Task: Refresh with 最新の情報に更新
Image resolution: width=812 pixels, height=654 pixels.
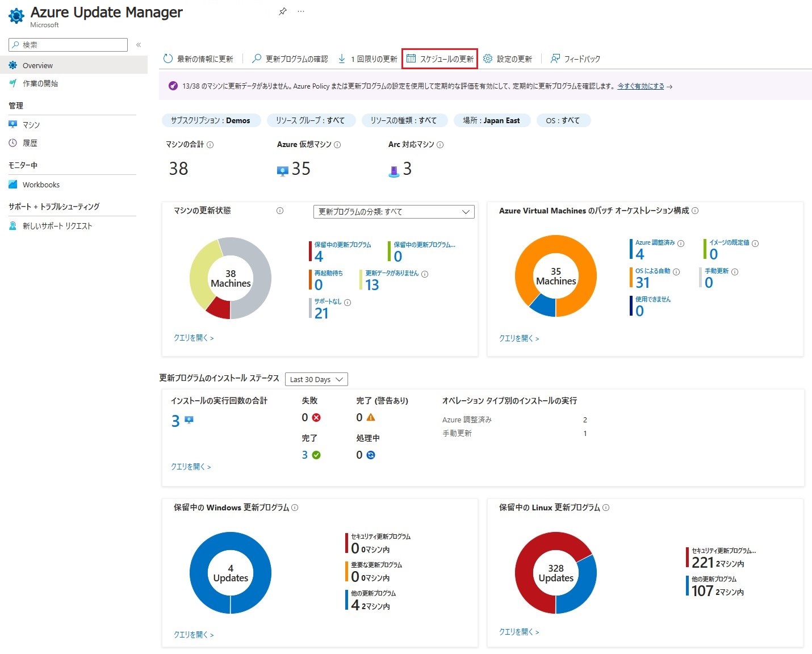Action: pos(198,58)
